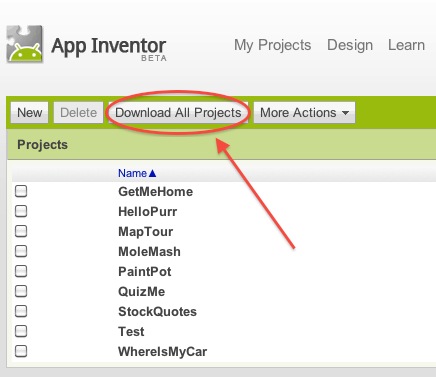Tick the GetMeHome project checkbox
This screenshot has height=377, width=436.
pyautogui.click(x=21, y=191)
